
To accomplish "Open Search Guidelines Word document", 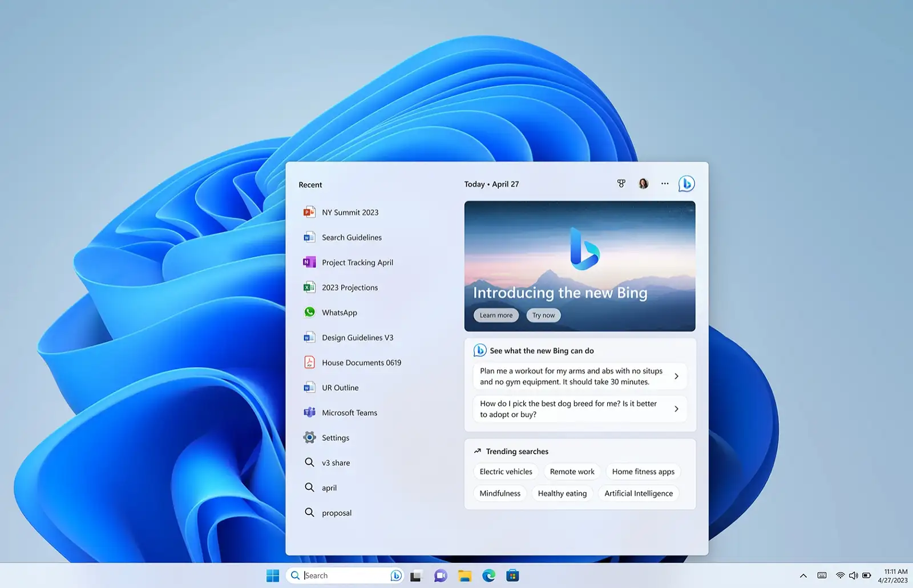I will [x=342, y=237].
